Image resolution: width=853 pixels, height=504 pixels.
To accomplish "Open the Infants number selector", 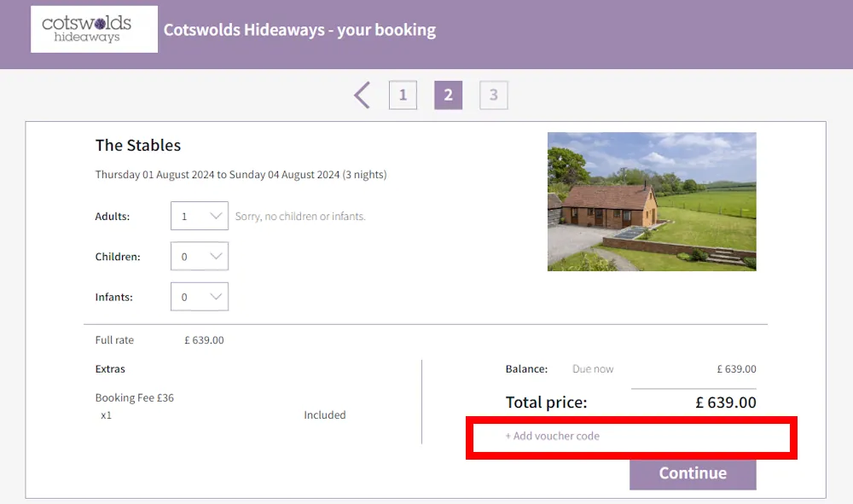I will pyautogui.click(x=199, y=296).
